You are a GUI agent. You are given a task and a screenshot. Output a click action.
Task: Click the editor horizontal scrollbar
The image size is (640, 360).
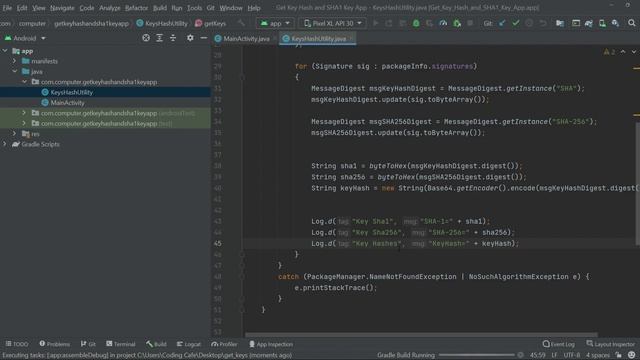[421, 335]
